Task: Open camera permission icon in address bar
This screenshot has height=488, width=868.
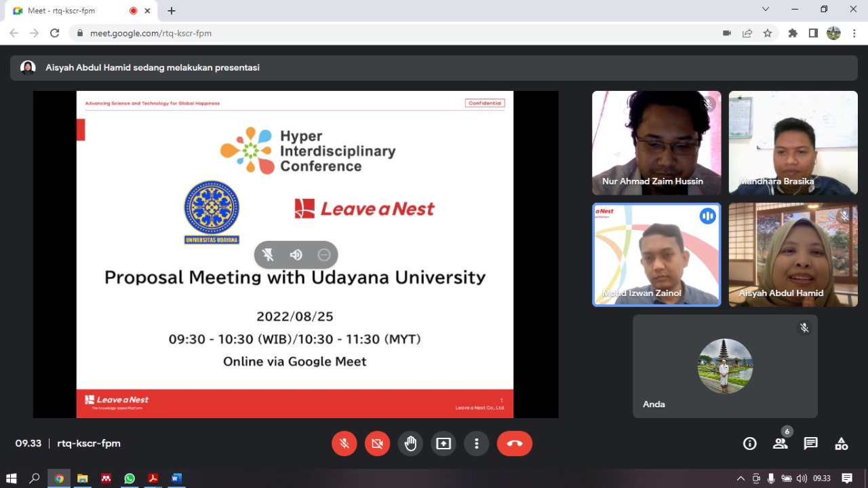Action: [727, 33]
